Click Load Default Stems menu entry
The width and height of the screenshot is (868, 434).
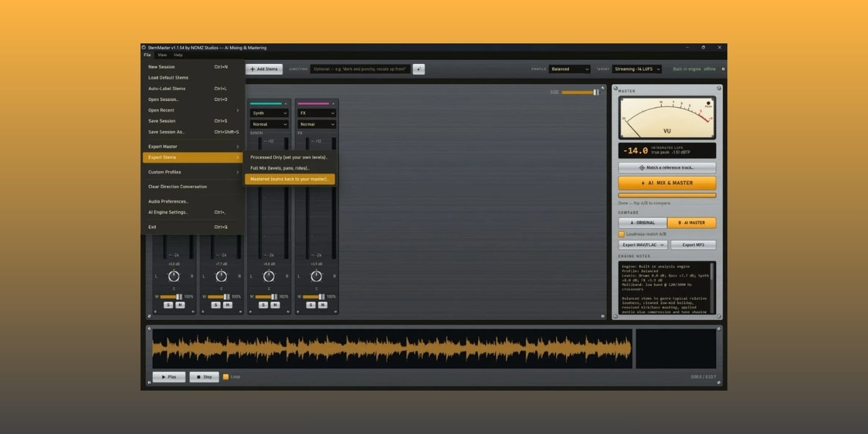[x=193, y=77]
